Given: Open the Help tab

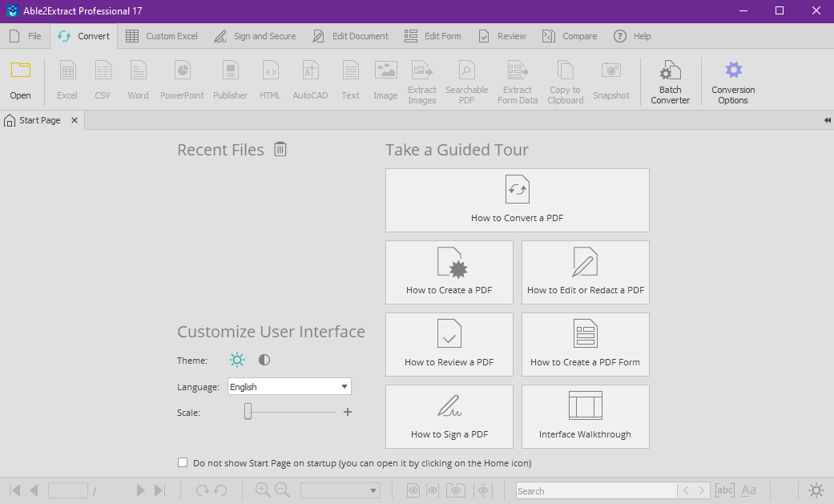Looking at the screenshot, I should tap(632, 36).
